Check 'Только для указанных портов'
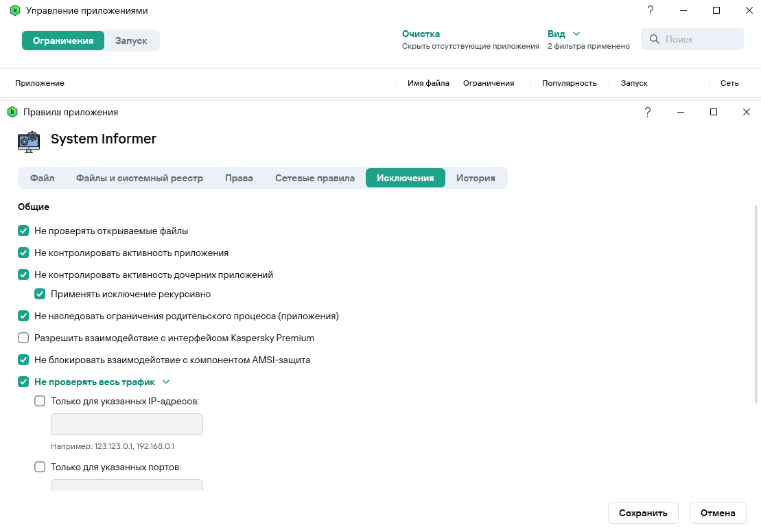This screenshot has height=532, width=761. tap(40, 467)
